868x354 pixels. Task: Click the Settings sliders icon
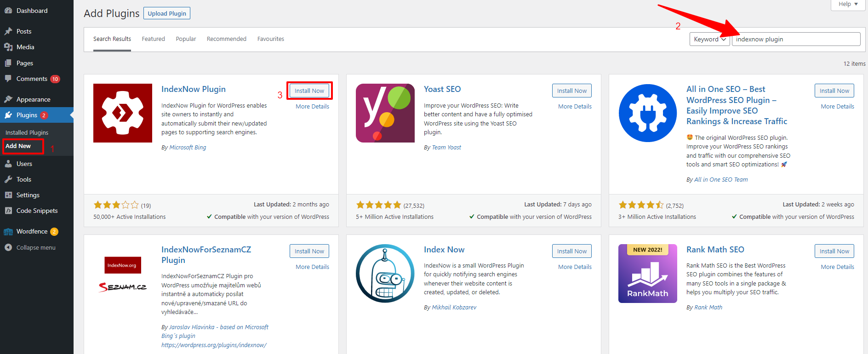(x=8, y=195)
